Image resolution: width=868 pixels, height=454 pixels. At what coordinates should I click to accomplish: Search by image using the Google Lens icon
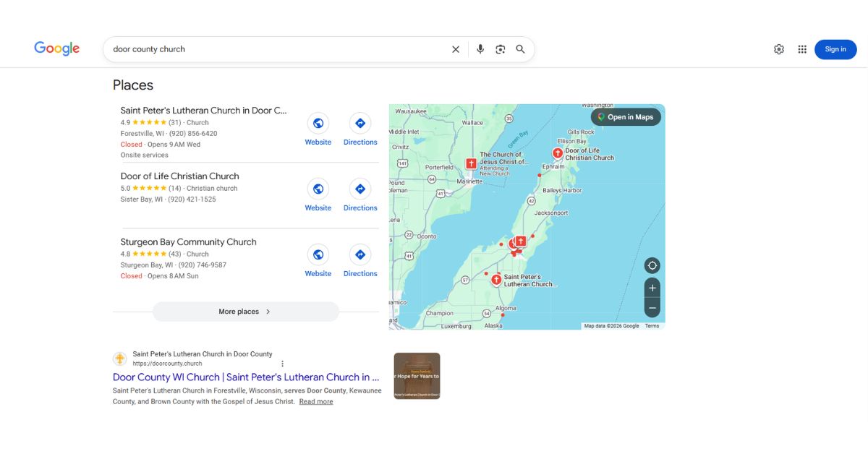pyautogui.click(x=501, y=48)
